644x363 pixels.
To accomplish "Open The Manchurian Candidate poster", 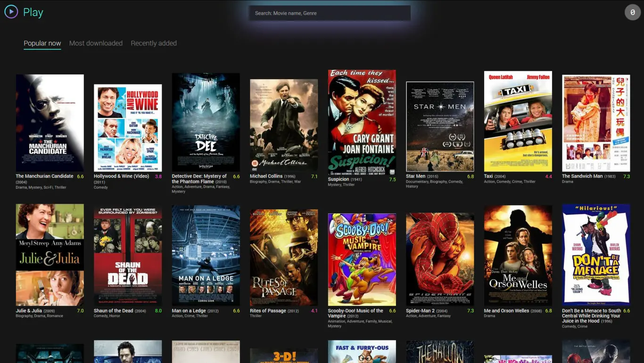I will point(50,123).
